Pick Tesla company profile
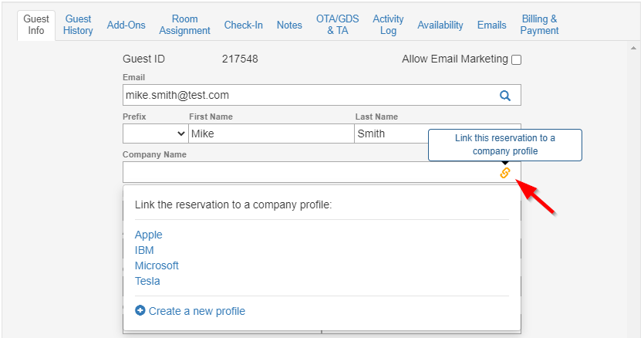The image size is (644, 338). [147, 281]
